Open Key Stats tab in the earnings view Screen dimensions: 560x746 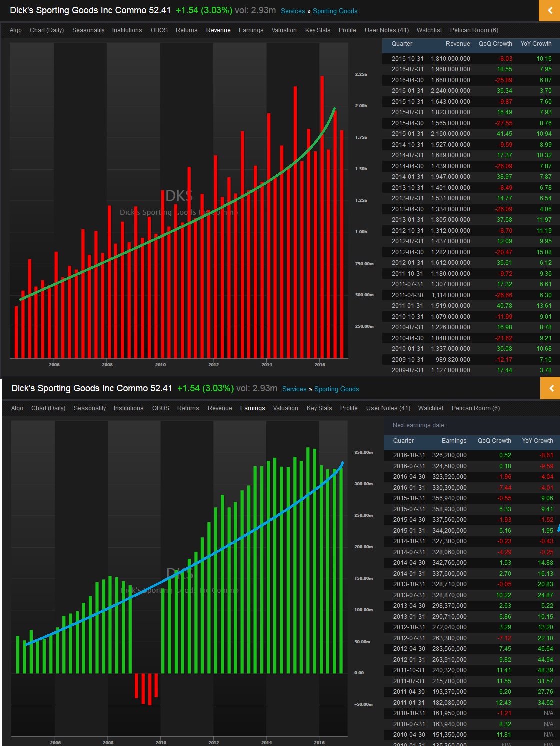coord(319,408)
